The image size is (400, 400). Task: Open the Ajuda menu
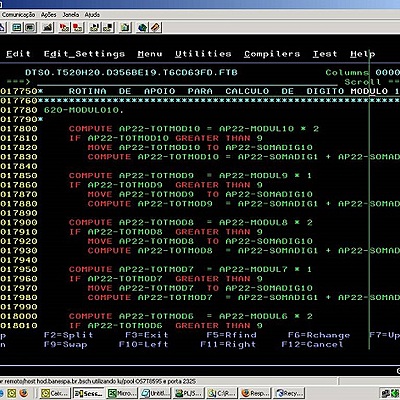[x=92, y=15]
